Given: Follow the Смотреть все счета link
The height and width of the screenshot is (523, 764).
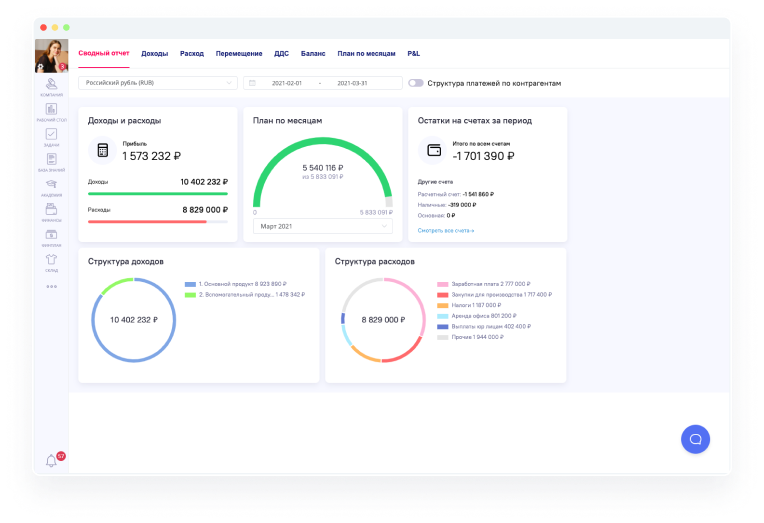Looking at the screenshot, I should 446,230.
